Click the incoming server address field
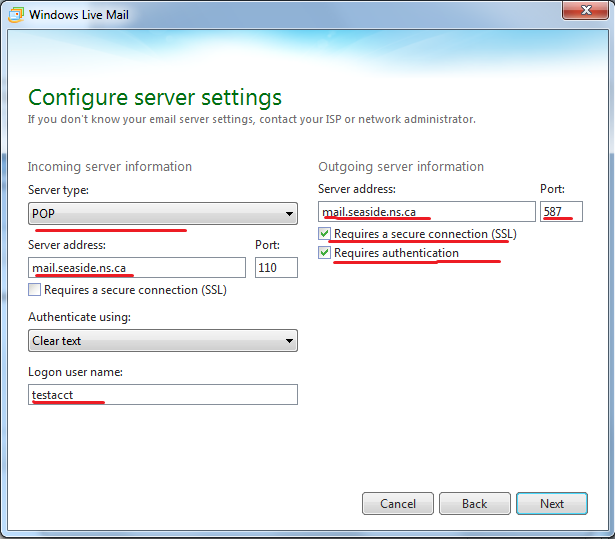 pyautogui.click(x=137, y=268)
